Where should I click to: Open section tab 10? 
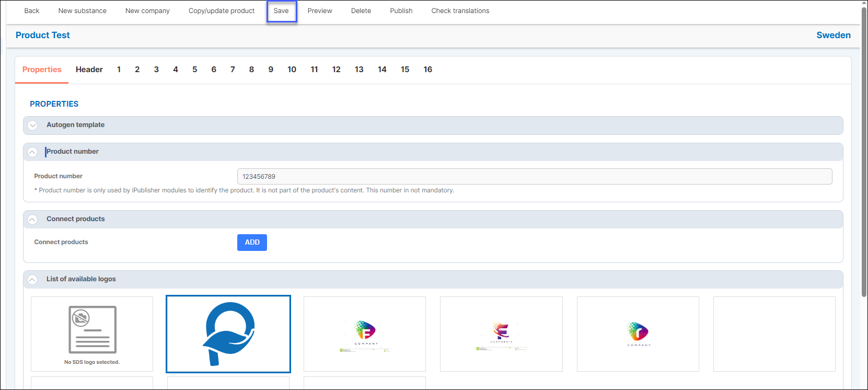292,70
